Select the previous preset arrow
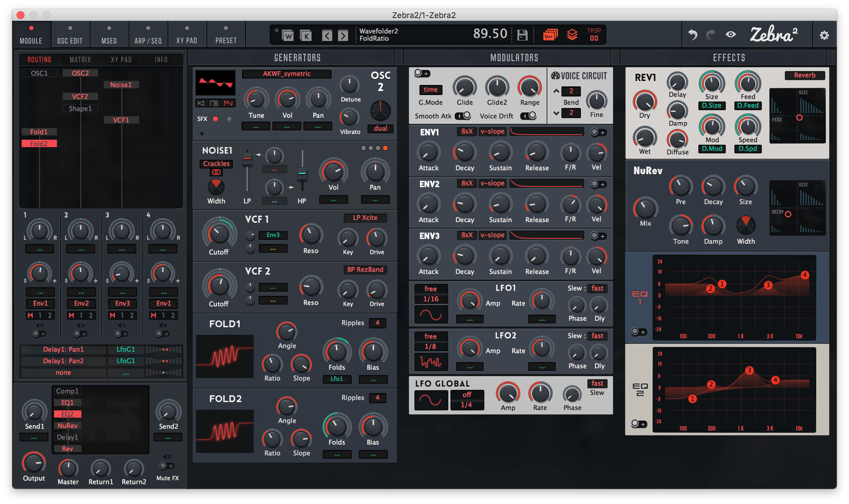 pyautogui.click(x=327, y=36)
